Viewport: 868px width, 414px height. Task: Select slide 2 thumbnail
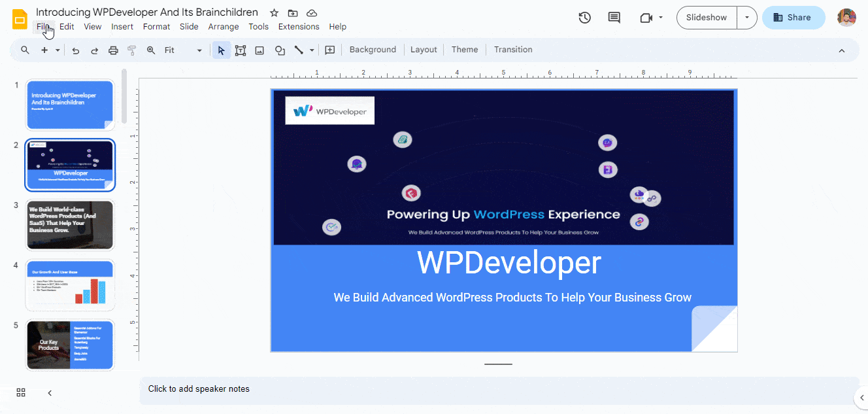(x=70, y=165)
